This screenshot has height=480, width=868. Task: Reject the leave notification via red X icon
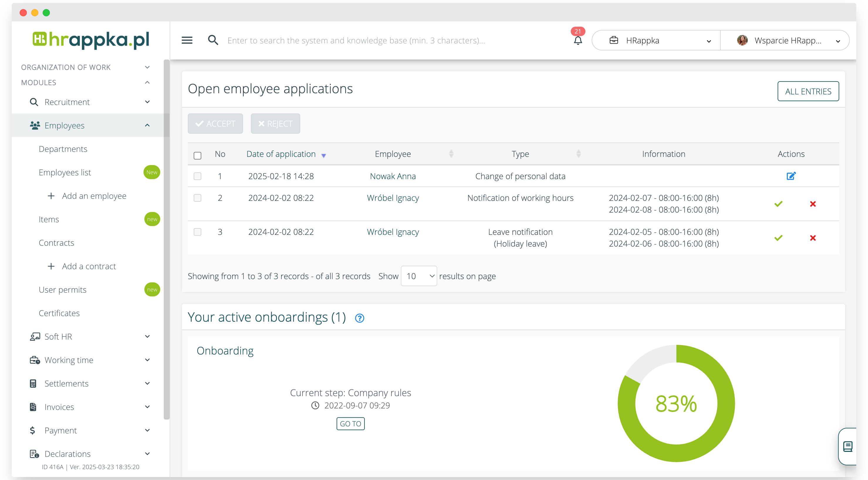[813, 238]
